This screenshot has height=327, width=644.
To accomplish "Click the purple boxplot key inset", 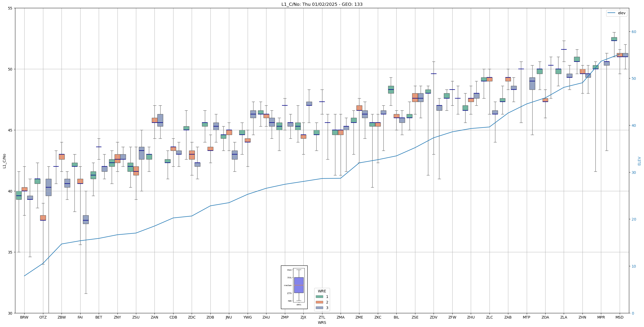I will pyautogui.click(x=299, y=285).
